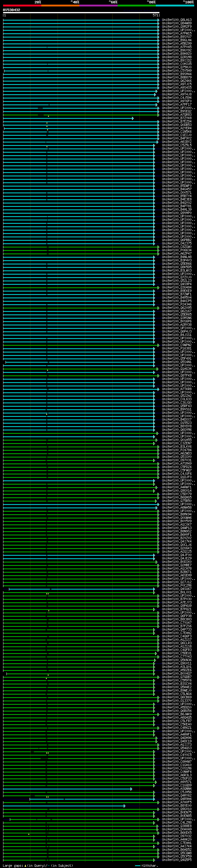Select hit label UniRef100_B7EZD4
This screenshot has width=197, height=868.
(x=177, y=121)
